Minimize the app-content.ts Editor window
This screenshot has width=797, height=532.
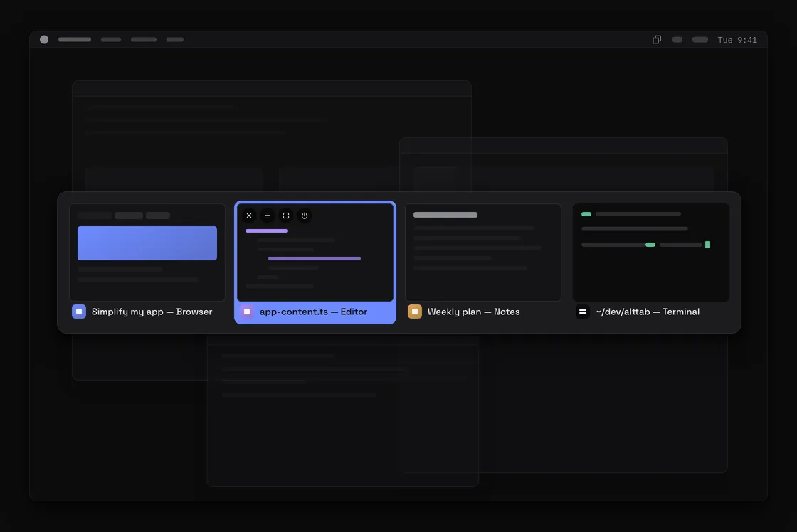[268, 216]
